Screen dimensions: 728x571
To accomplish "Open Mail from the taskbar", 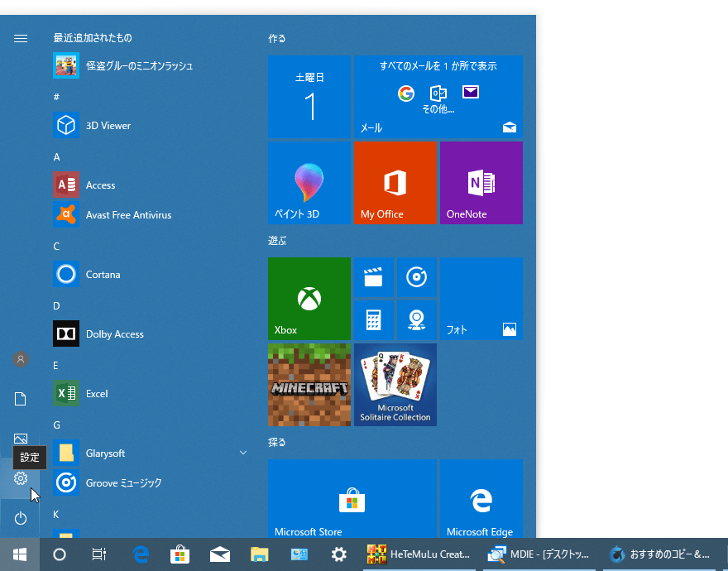I will 219,554.
